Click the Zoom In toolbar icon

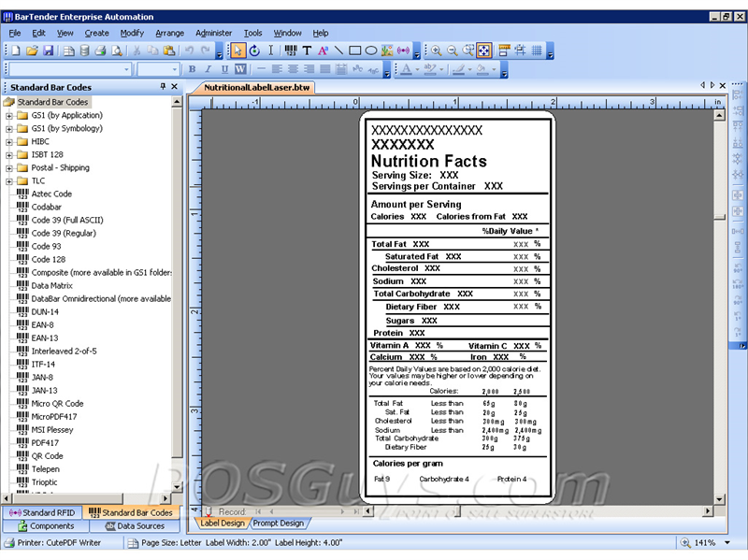(436, 50)
